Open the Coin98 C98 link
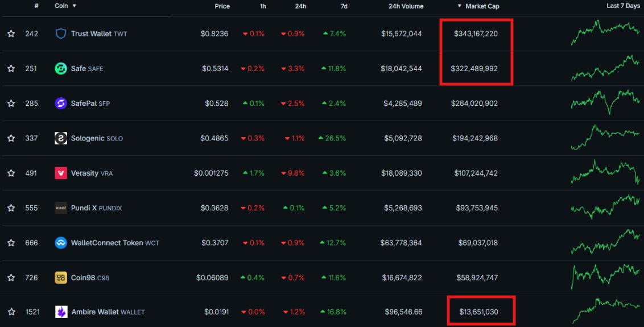 point(90,278)
